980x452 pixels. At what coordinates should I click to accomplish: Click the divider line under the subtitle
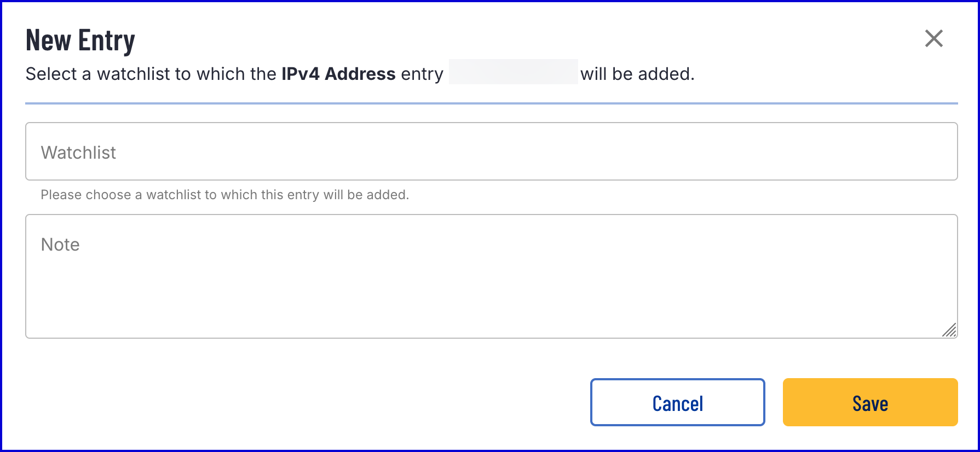(491, 103)
